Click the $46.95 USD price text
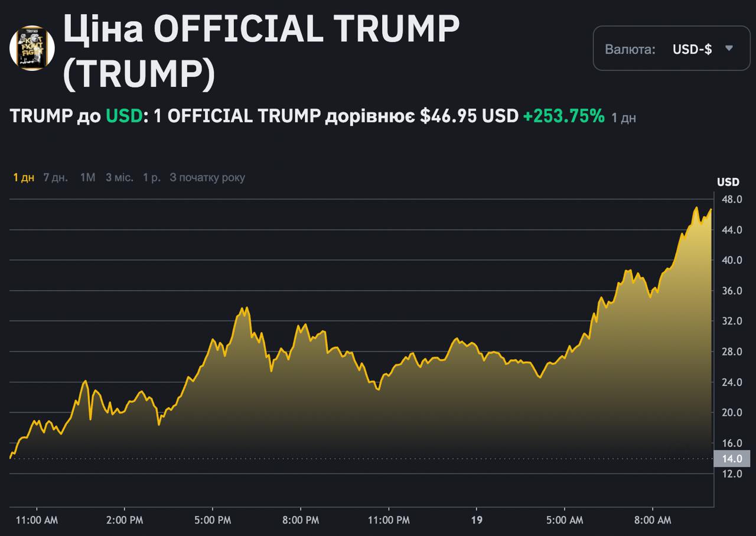756x536 pixels. click(469, 116)
